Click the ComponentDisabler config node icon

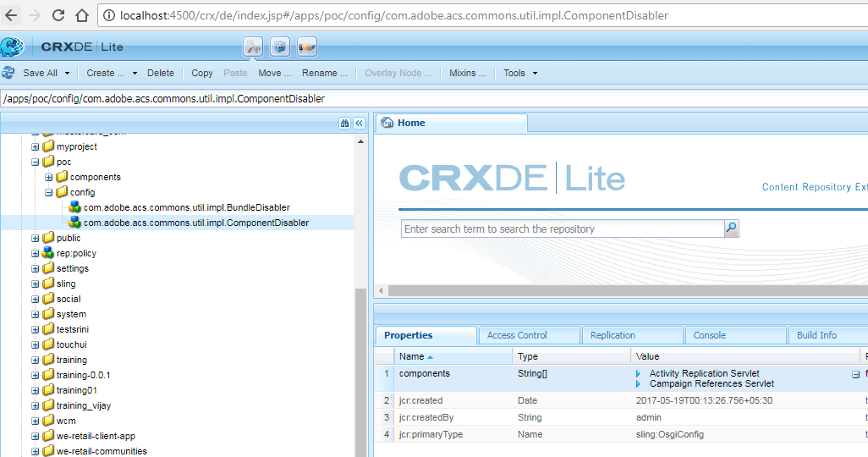74,223
